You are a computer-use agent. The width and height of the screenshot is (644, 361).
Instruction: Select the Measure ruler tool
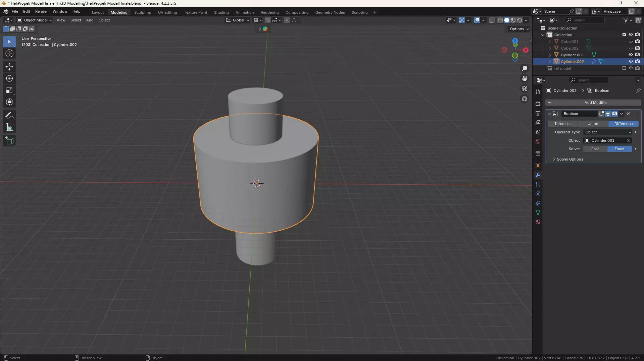[x=9, y=128]
